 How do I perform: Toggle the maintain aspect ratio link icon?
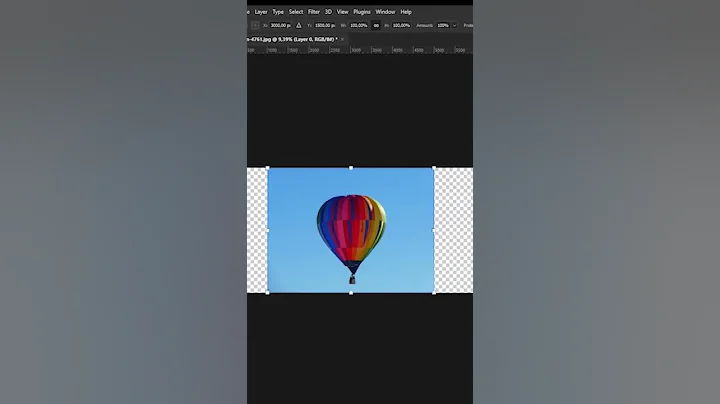[376, 26]
